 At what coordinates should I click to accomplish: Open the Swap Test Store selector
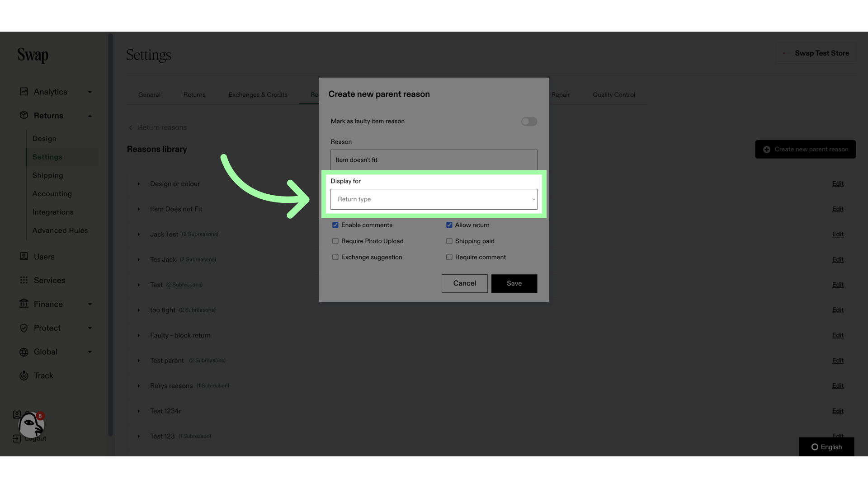click(816, 53)
